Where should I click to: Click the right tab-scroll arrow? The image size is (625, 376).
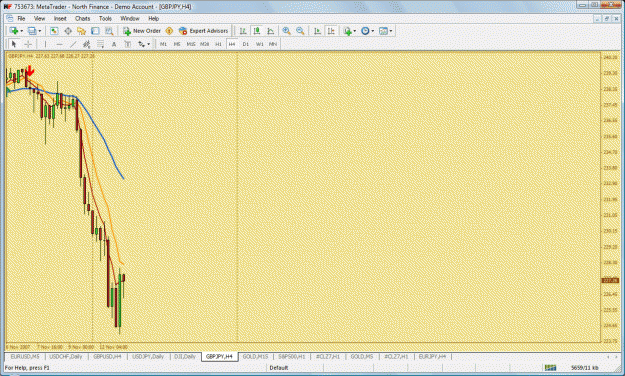click(616, 357)
